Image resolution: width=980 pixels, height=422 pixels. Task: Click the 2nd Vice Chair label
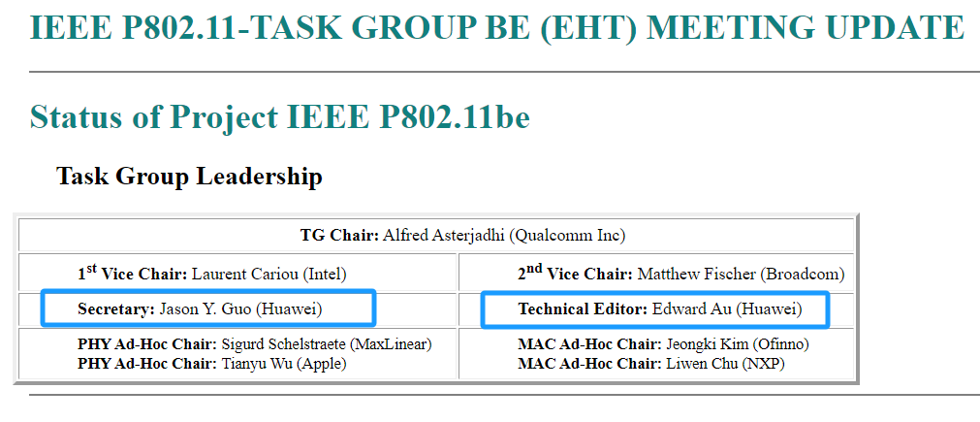click(x=574, y=275)
